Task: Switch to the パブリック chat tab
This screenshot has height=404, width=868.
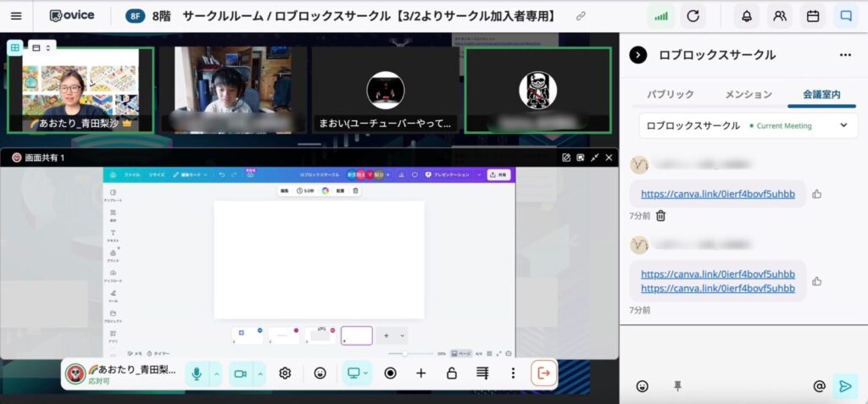Action: click(x=670, y=94)
